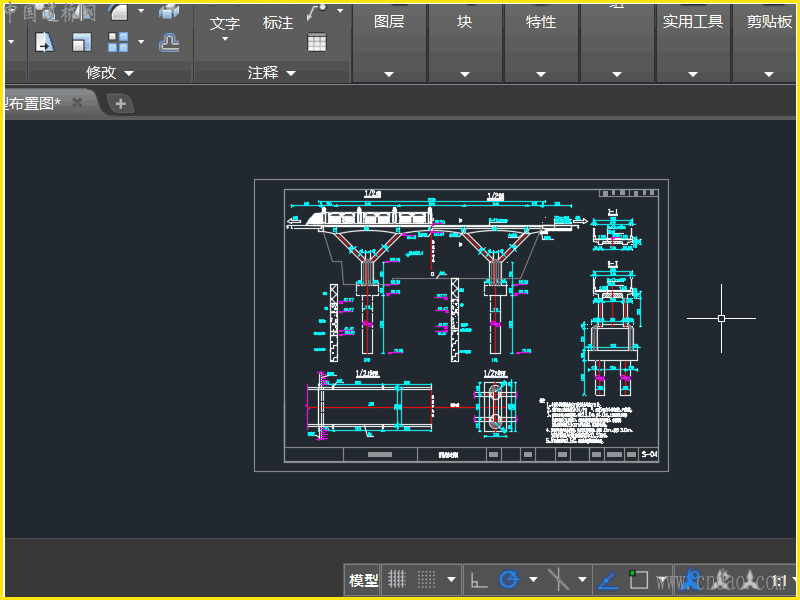Click the Multileader icon in annotation panel
The image size is (800, 600).
(x=317, y=12)
